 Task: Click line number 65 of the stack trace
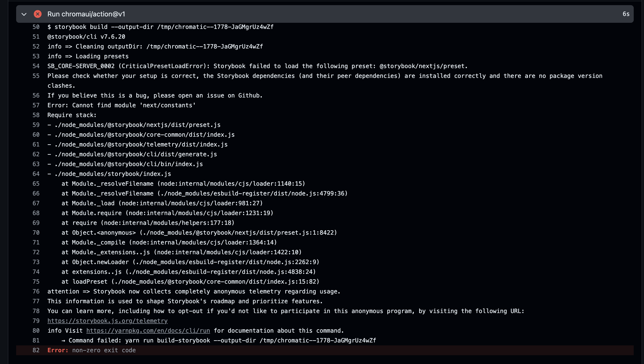36,183
